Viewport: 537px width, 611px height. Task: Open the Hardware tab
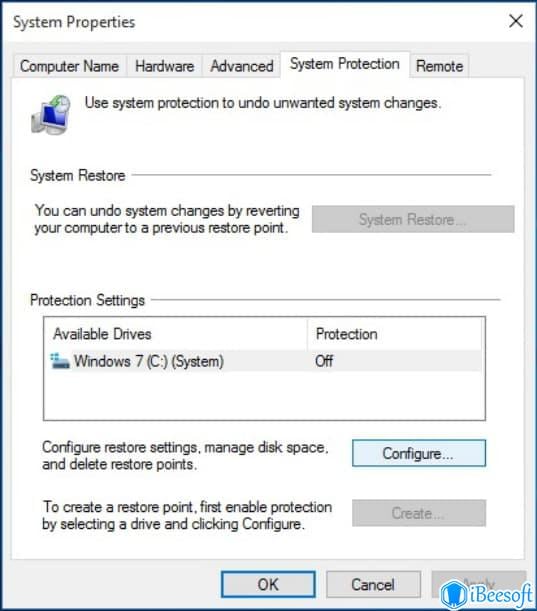164,66
